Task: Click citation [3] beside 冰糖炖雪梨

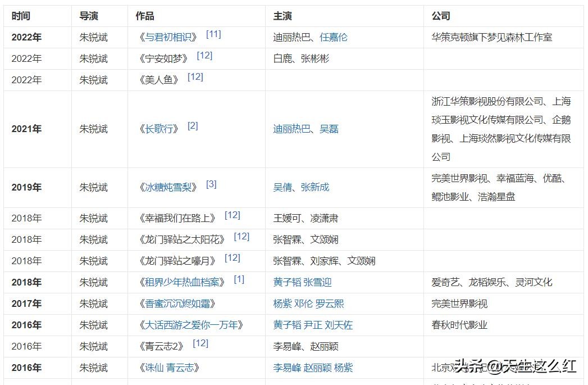Action: (211, 183)
